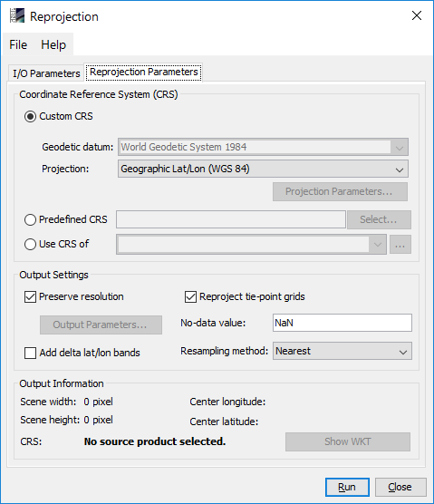Toggle the Reproject tie-point grids checkbox
This screenshot has width=434, height=504.
(190, 297)
